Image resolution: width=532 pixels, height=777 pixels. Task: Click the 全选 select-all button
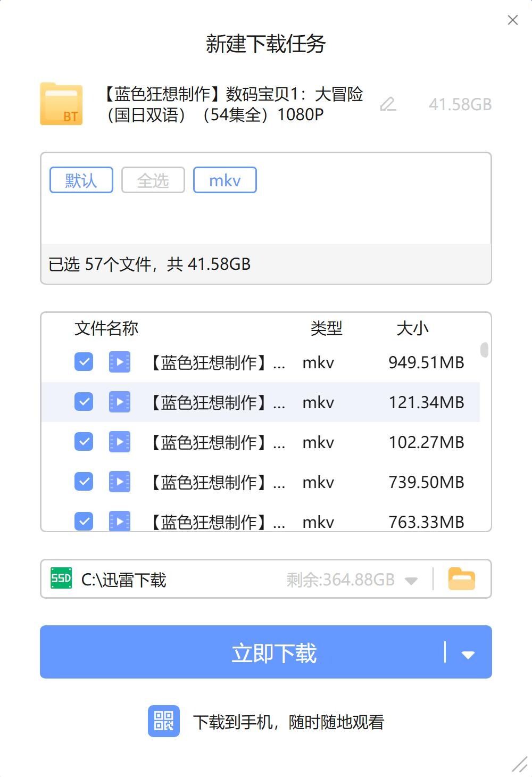pyautogui.click(x=153, y=180)
